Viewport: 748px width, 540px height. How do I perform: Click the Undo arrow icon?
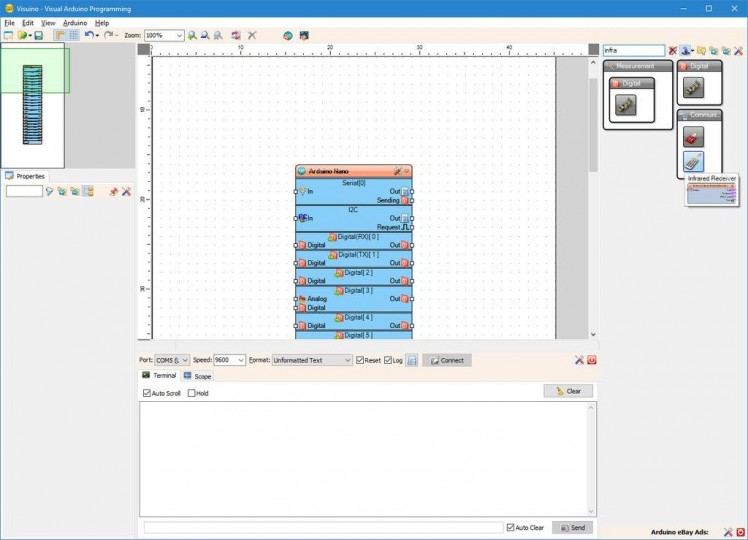tap(88, 35)
